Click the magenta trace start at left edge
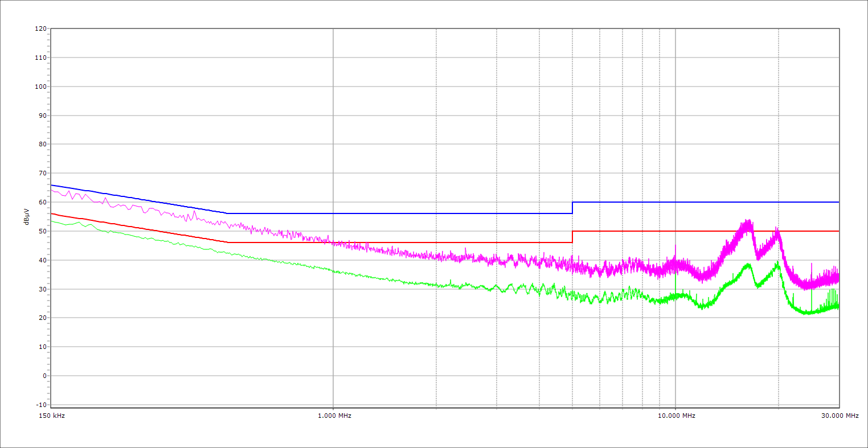 coord(52,190)
